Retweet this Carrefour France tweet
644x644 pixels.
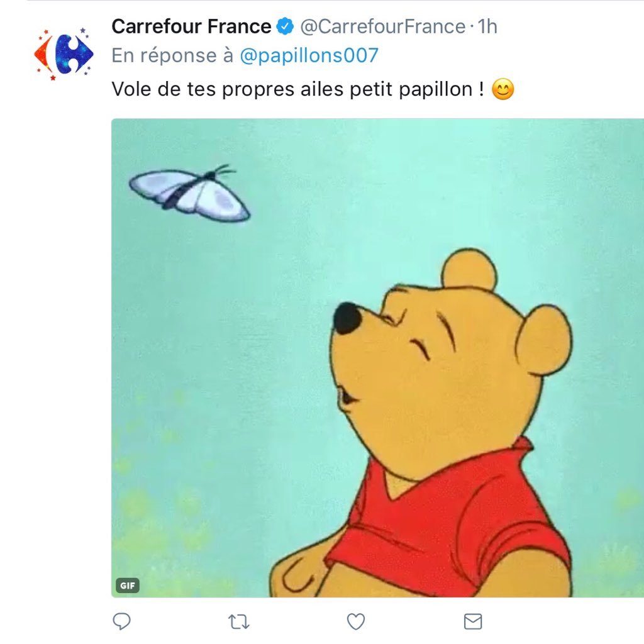click(x=238, y=622)
